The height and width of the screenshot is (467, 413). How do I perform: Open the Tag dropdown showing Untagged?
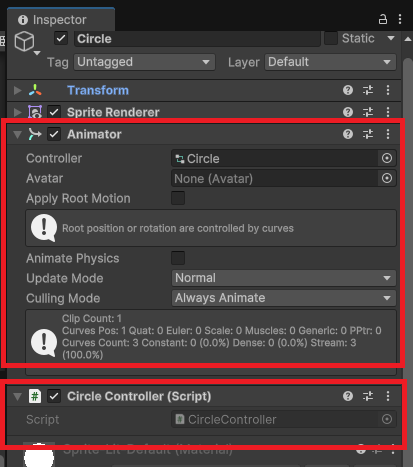[x=144, y=62]
